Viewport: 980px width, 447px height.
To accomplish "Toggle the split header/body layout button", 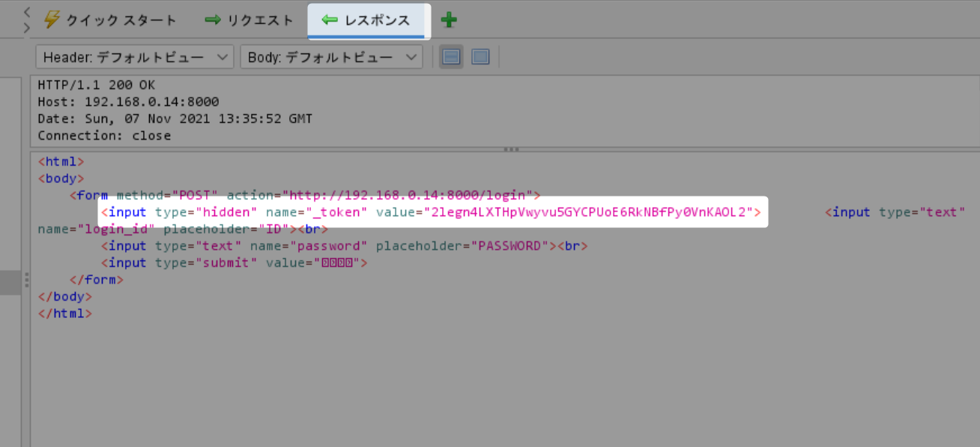I will [x=451, y=57].
